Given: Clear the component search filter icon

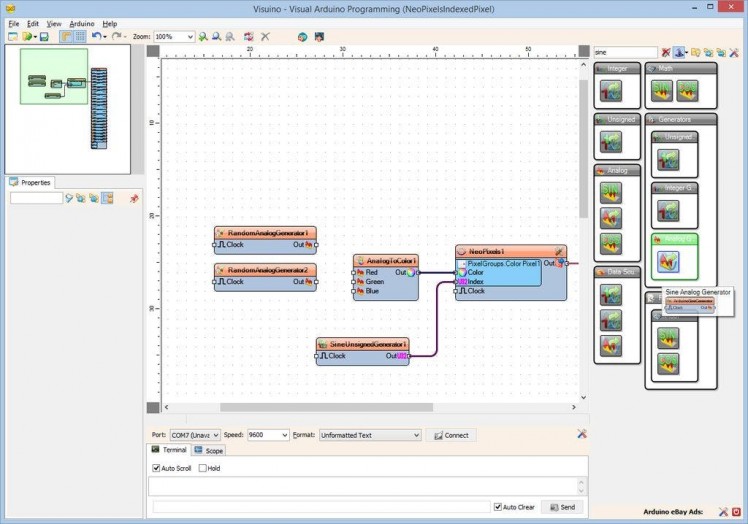Looking at the screenshot, I should click(x=666, y=52).
